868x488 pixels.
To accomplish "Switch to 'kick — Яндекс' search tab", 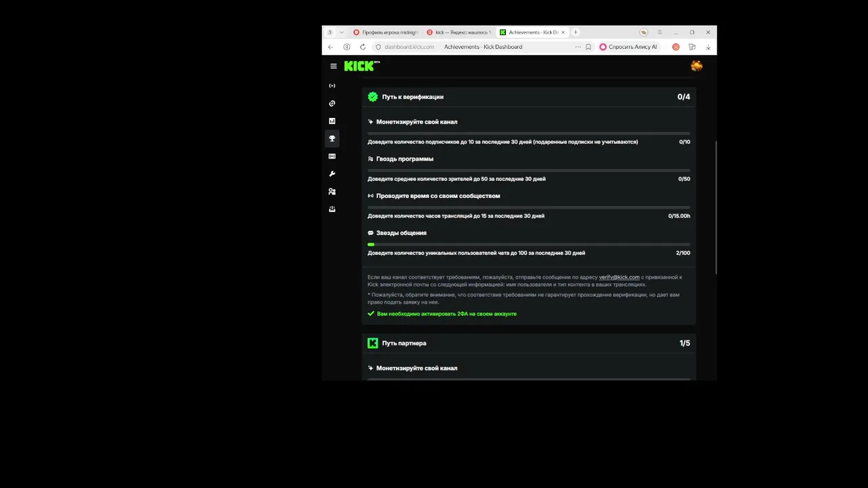I will point(458,32).
